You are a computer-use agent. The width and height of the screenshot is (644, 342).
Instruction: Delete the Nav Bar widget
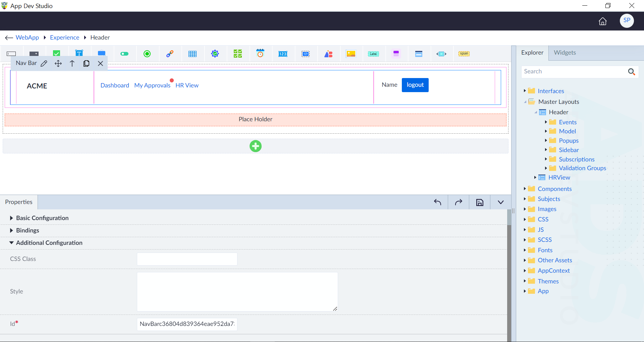(100, 63)
